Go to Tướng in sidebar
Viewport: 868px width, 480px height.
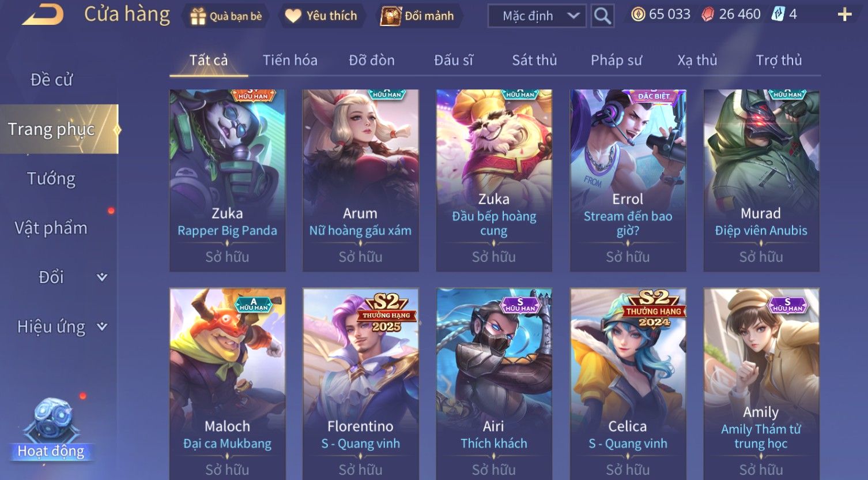(x=51, y=179)
